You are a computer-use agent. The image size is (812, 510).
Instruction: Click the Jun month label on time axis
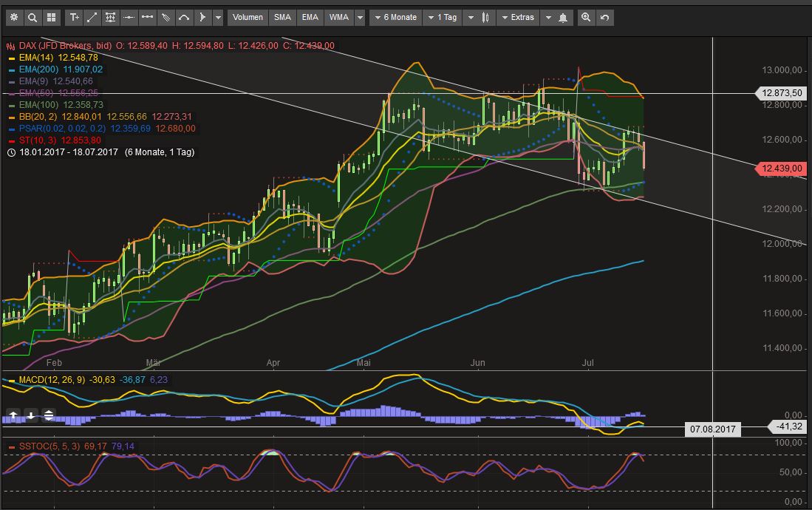(477, 363)
